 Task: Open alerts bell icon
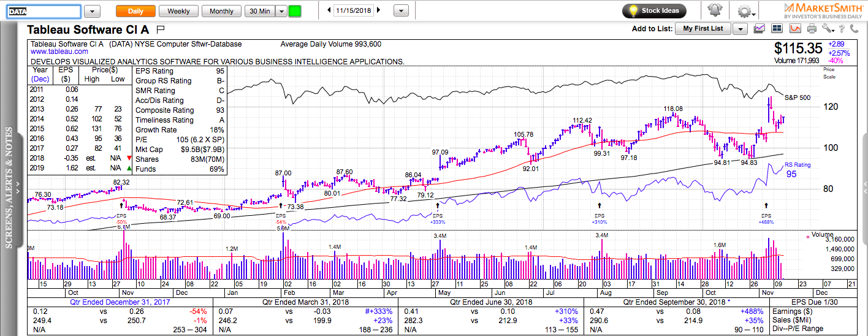[715, 10]
